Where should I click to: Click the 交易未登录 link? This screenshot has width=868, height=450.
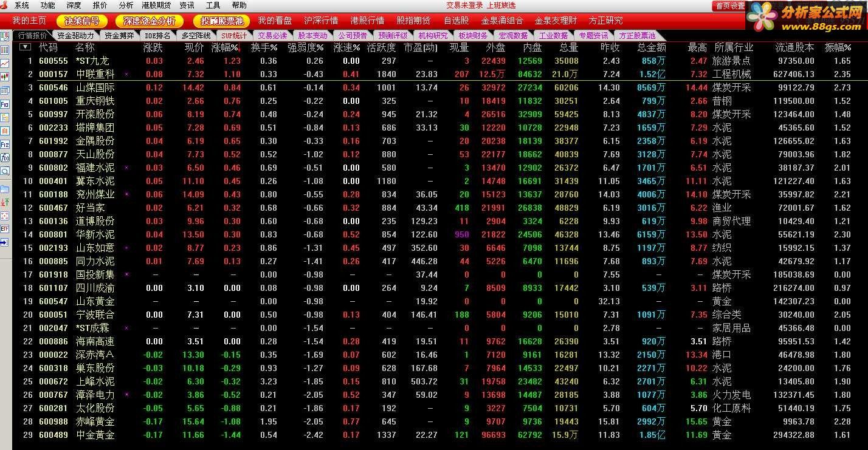(464, 5)
